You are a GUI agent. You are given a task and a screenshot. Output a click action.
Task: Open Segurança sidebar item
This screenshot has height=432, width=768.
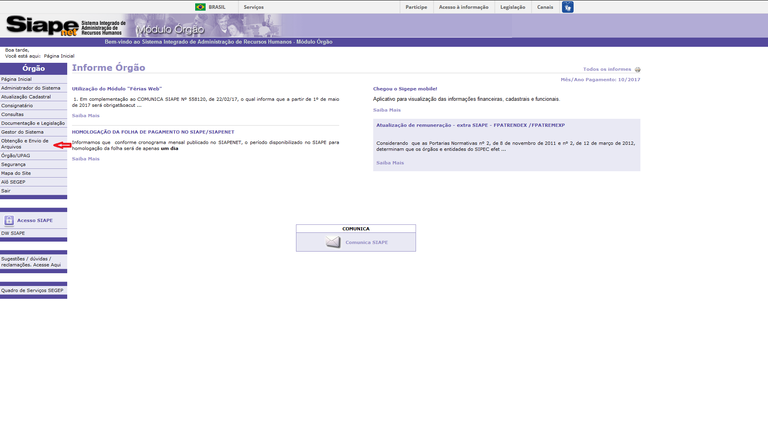point(33,165)
